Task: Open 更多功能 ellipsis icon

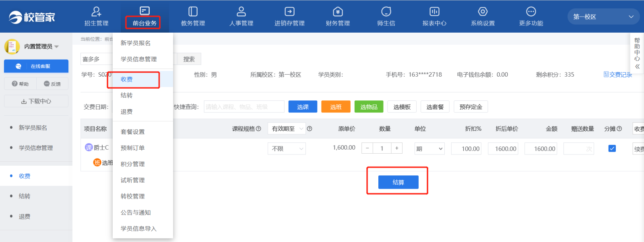Action: click(531, 11)
